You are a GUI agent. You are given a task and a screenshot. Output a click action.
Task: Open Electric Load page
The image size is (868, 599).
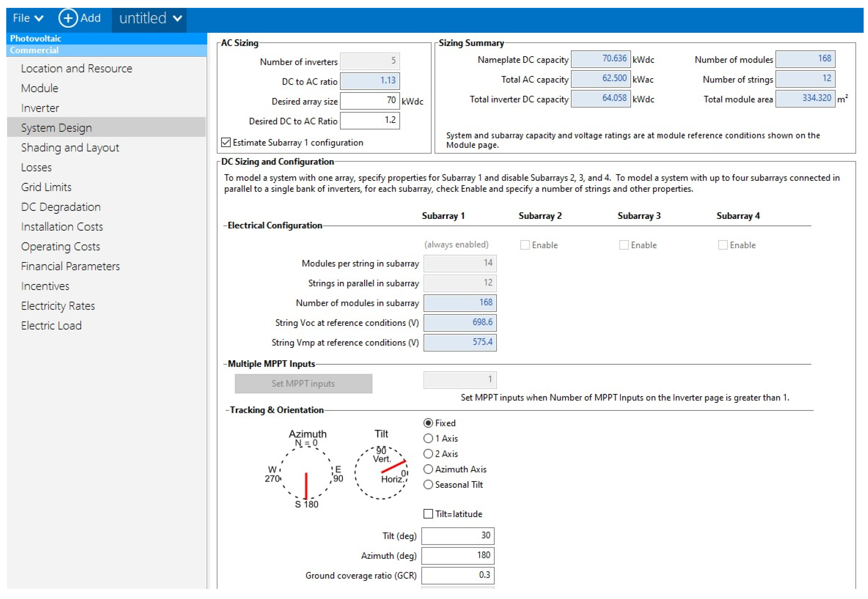click(x=51, y=326)
